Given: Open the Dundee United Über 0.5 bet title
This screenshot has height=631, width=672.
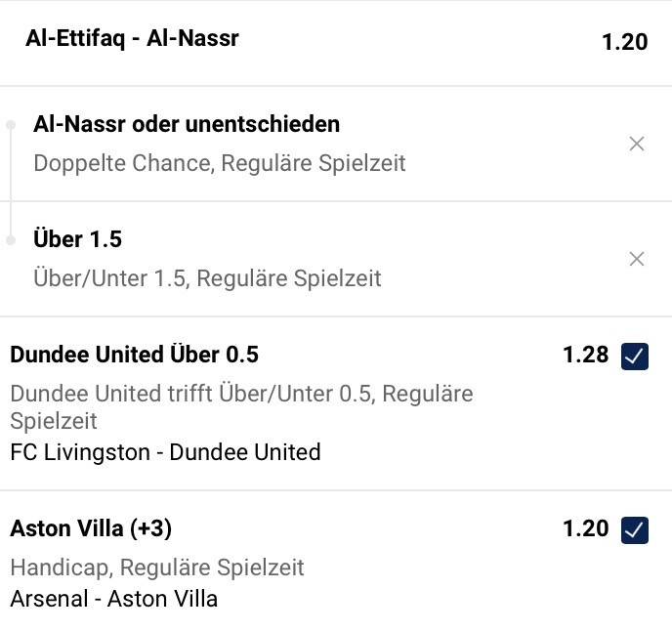Looking at the screenshot, I should (134, 355).
